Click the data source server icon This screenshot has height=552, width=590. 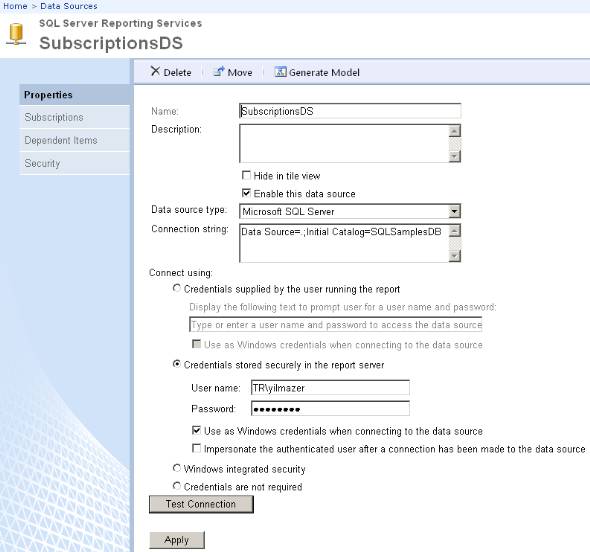(16, 34)
